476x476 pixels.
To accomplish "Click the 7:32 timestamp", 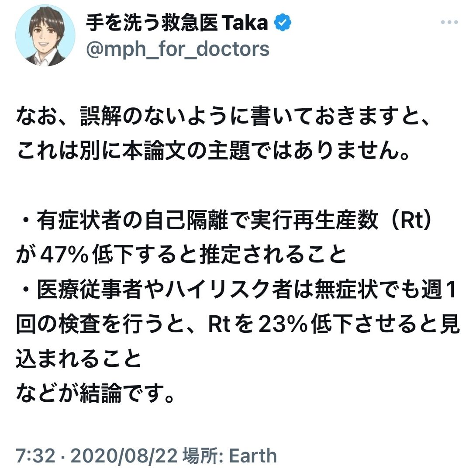I will (35, 456).
